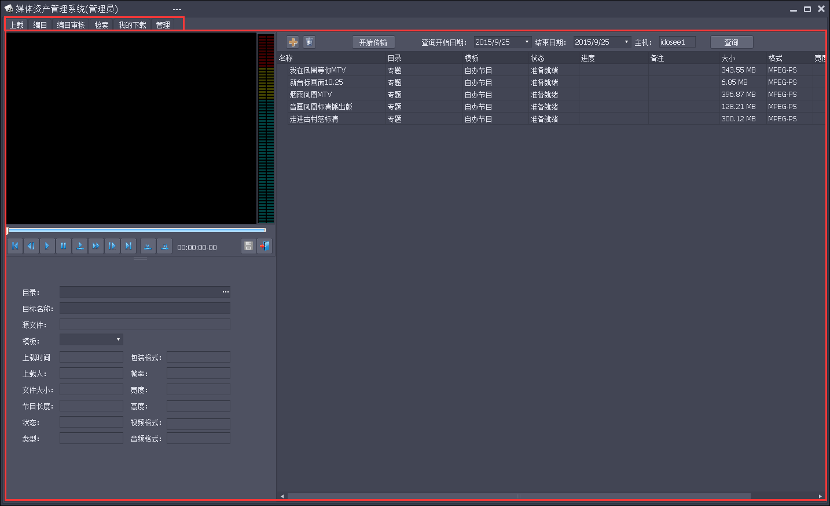Click the directory browse ellipsis button
The height and width of the screenshot is (506, 830).
click(225, 292)
